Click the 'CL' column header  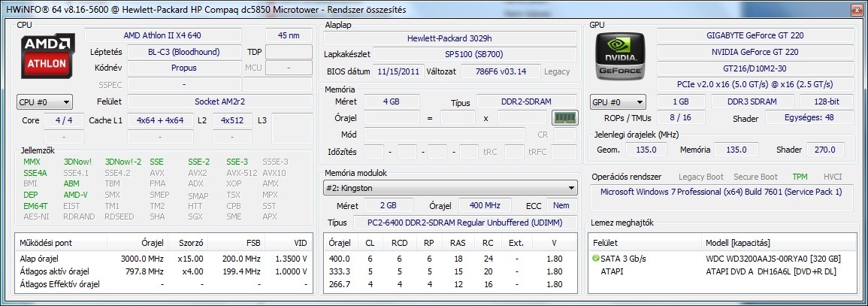[370, 243]
